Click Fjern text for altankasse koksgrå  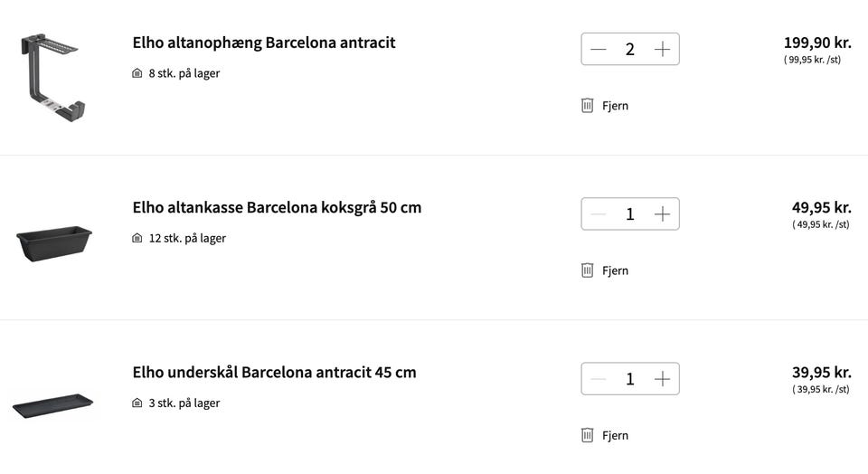pyautogui.click(x=615, y=270)
